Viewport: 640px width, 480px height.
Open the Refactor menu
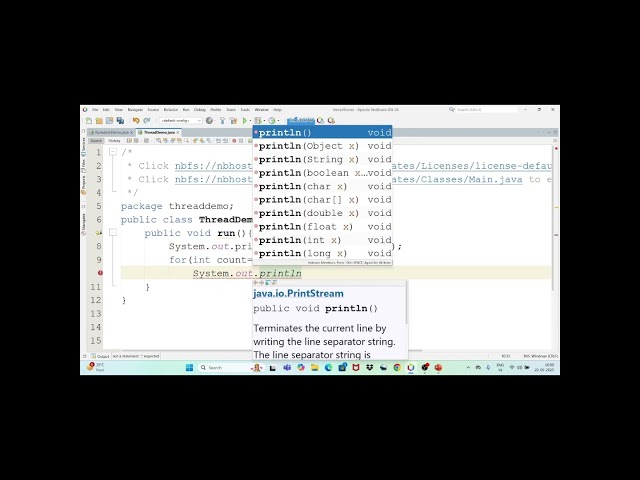[171, 110]
